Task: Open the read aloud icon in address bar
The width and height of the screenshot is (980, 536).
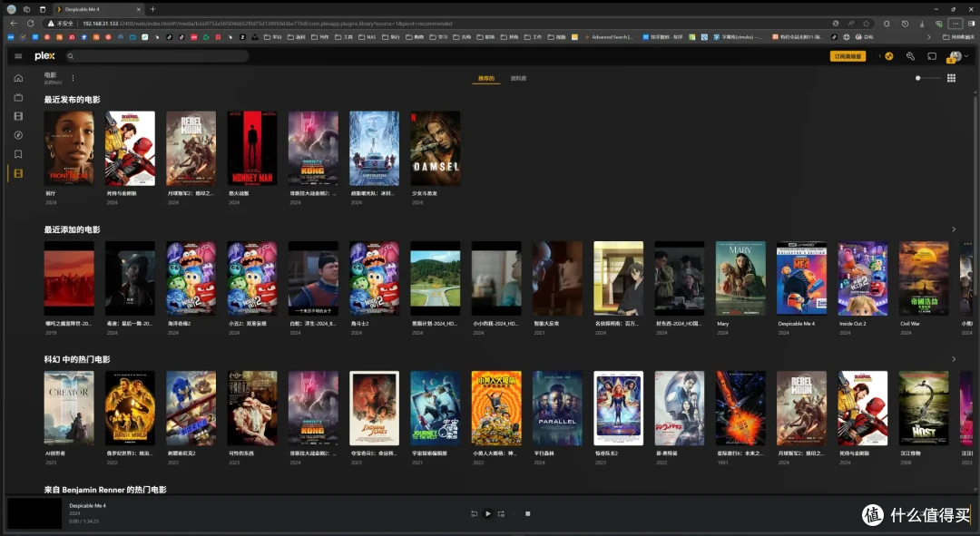Action: (850, 23)
